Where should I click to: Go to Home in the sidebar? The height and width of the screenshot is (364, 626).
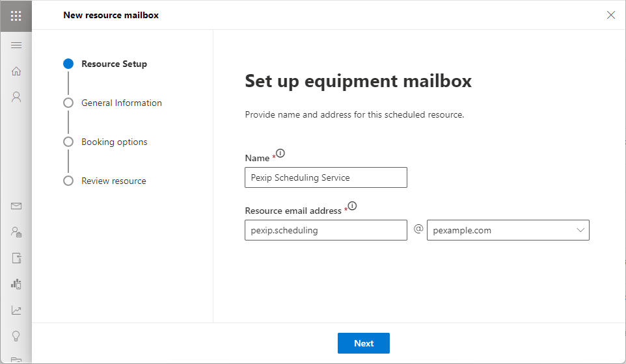tap(16, 71)
